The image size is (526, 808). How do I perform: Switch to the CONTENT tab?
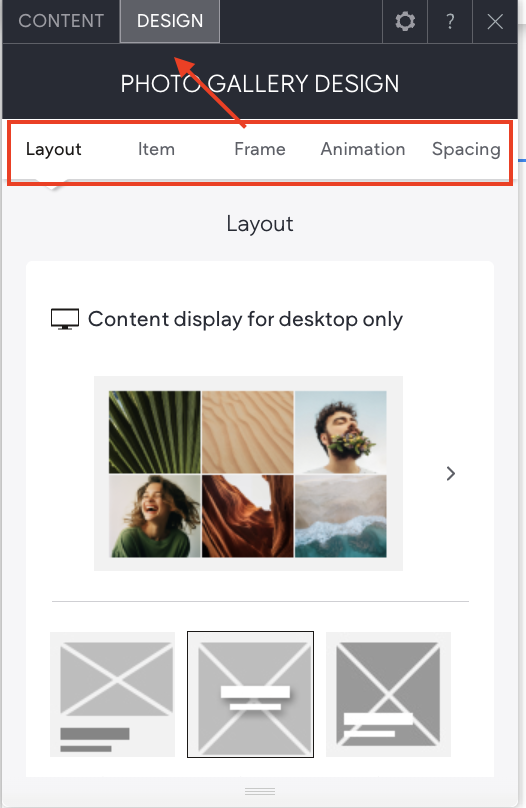(61, 21)
